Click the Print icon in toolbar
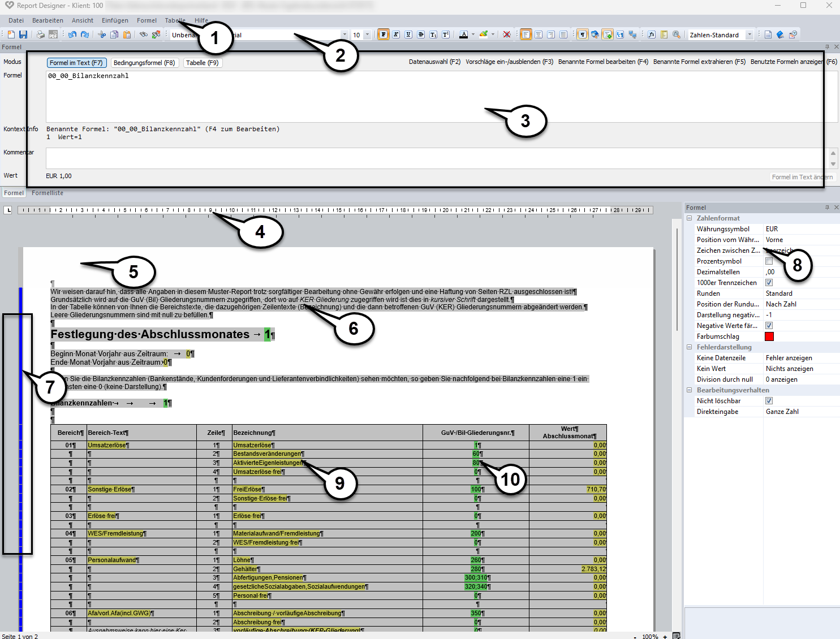 tap(41, 34)
